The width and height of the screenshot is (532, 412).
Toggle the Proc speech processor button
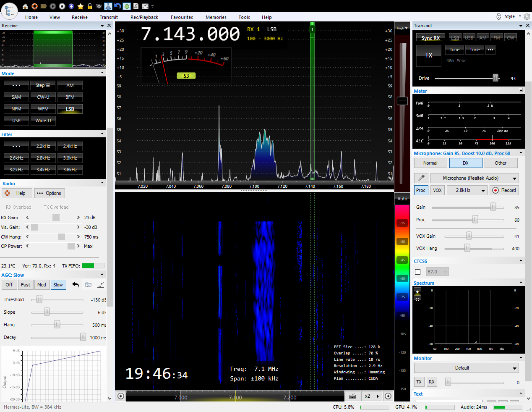point(420,190)
